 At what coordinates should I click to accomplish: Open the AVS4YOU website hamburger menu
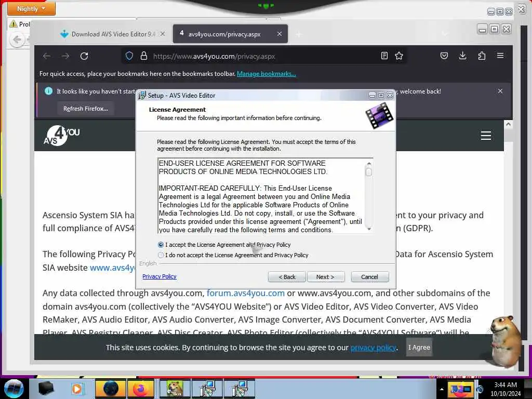point(486,136)
